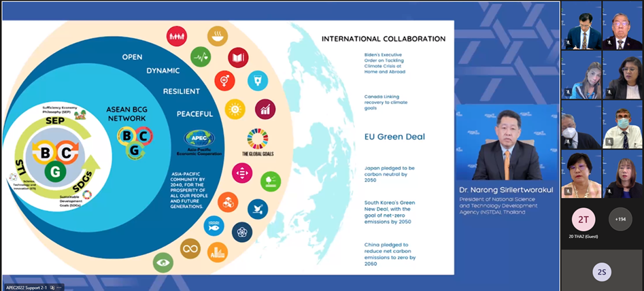Image resolution: width=644 pixels, height=291 pixels.
Task: Click the 'China pledged to reduce' text
Action: coord(390,254)
